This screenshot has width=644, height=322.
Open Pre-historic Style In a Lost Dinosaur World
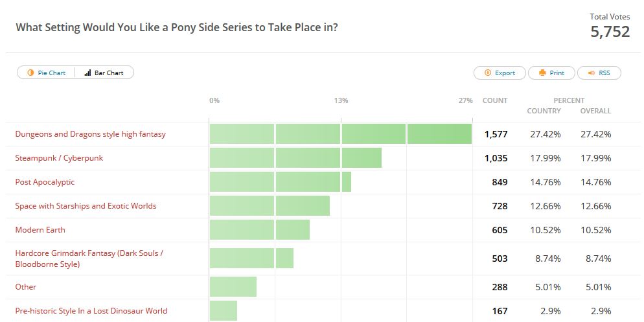[91, 311]
